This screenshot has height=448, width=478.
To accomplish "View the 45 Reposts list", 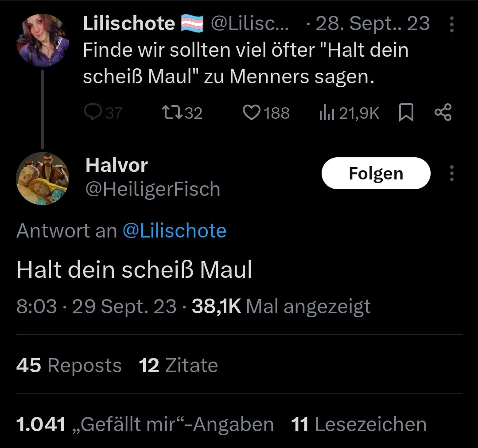I will click(69, 366).
